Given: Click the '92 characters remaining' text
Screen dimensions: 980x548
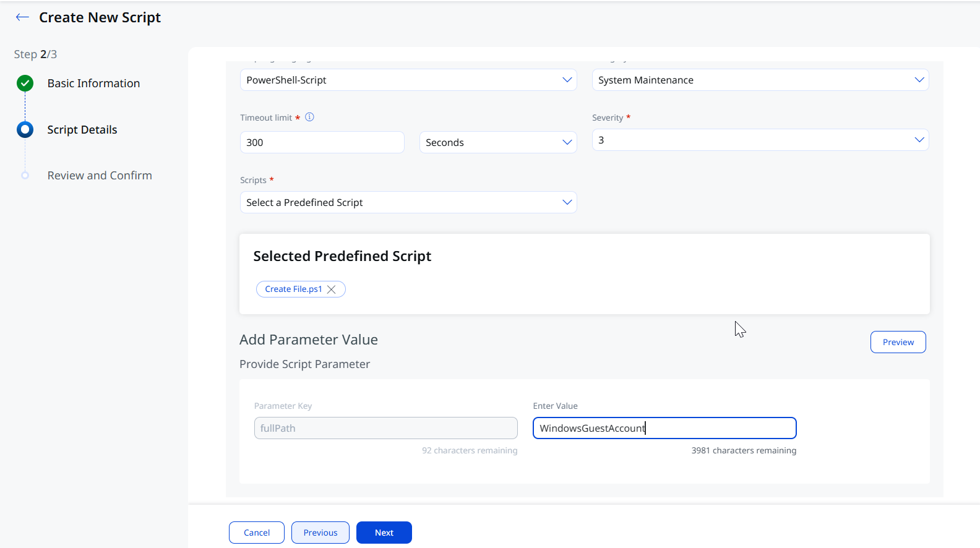Looking at the screenshot, I should pos(470,450).
